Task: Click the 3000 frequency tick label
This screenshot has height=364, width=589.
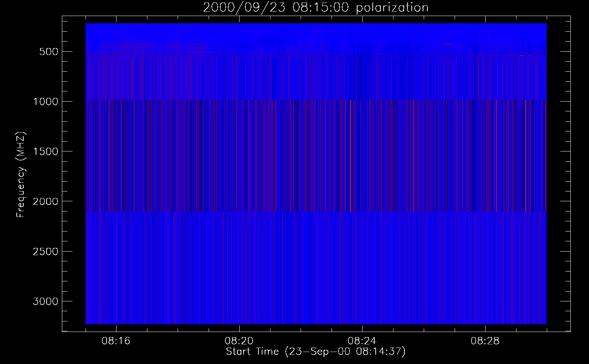Action: (x=46, y=301)
